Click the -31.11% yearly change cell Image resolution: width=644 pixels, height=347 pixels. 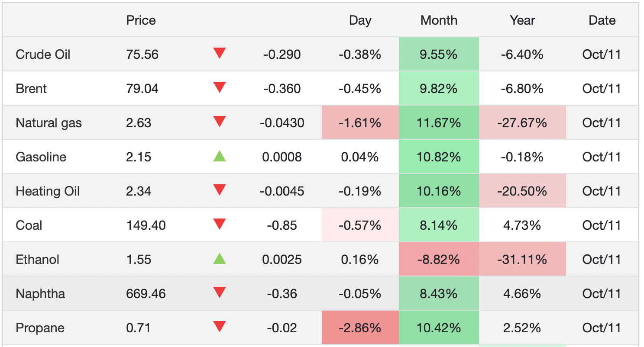click(x=522, y=259)
